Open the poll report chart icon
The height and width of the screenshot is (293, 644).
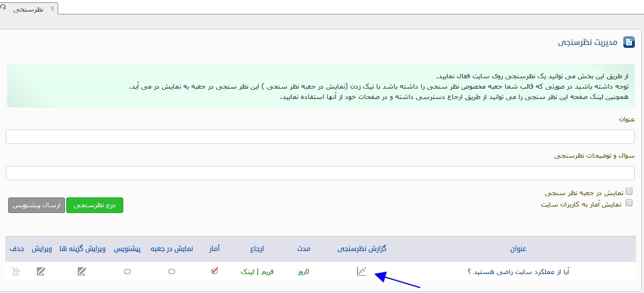361,272
